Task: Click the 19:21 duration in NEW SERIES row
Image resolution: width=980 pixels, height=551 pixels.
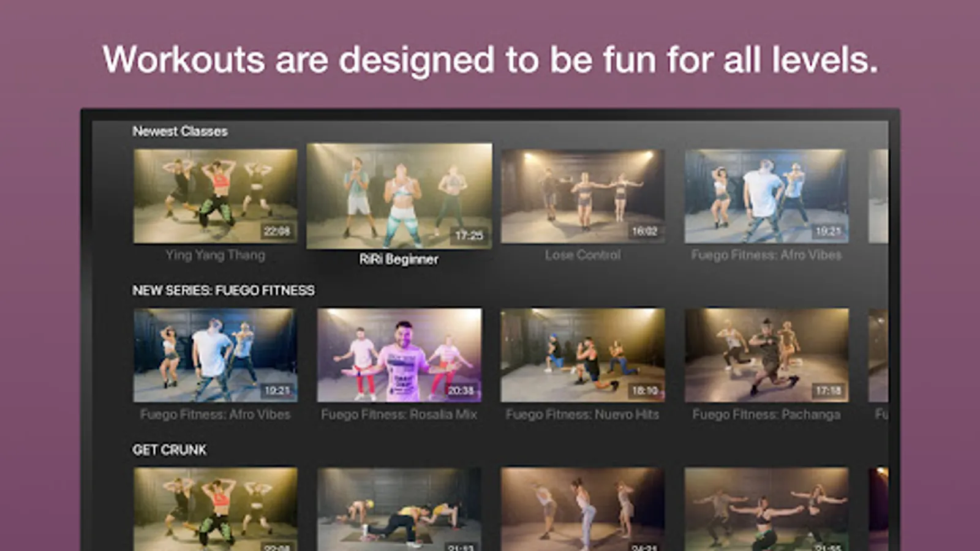Action: (277, 390)
